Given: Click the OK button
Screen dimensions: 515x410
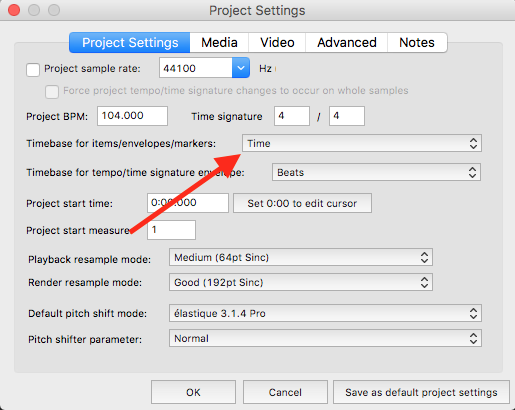Looking at the screenshot, I should click(193, 392).
